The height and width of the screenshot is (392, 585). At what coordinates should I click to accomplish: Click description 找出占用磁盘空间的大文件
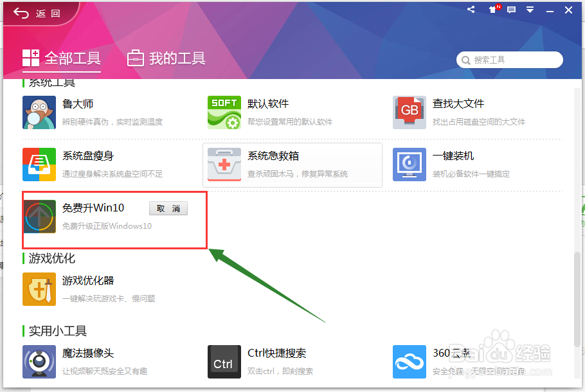pos(479,122)
